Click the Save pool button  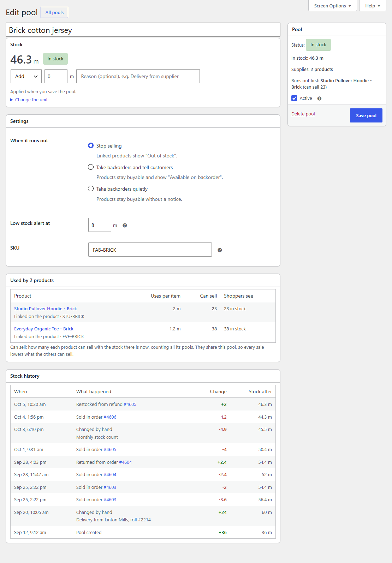click(366, 115)
